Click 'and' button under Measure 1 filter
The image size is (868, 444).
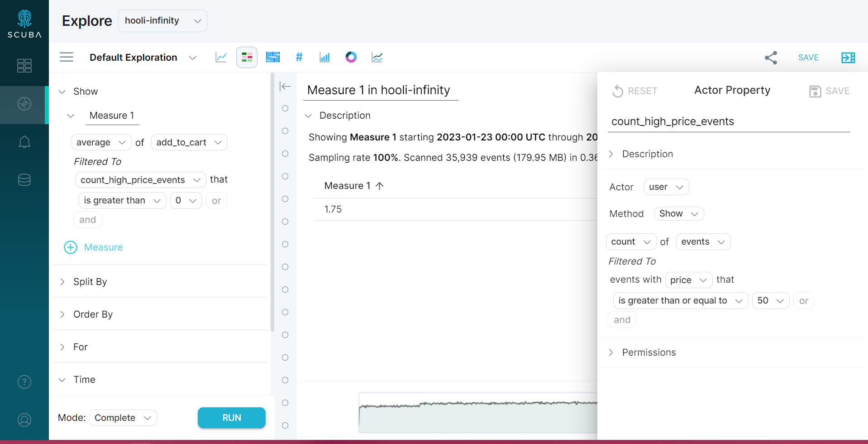click(88, 220)
